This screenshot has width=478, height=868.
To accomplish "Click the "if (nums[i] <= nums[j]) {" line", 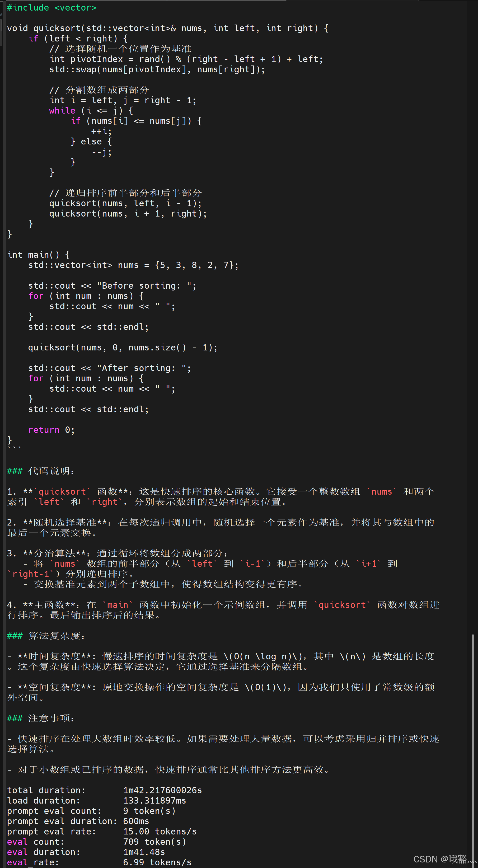I will click(x=136, y=121).
